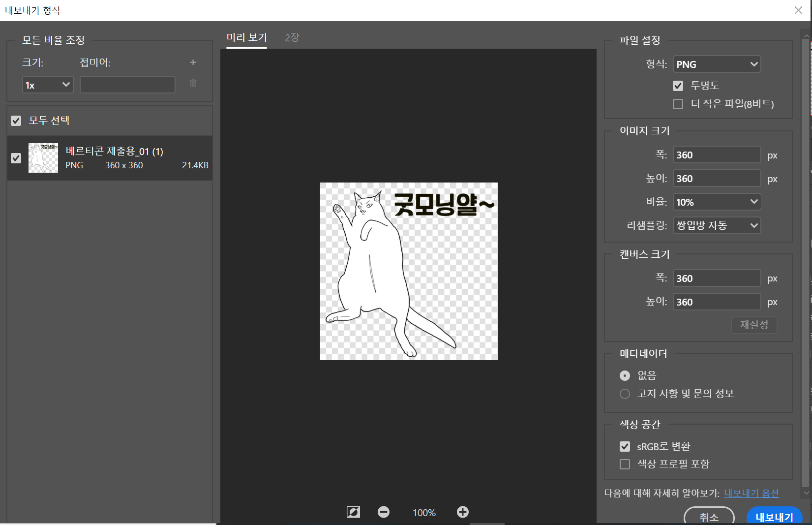Select the 베르티콘 제출용_01 file thumbnail
This screenshot has width=812, height=525.
click(x=43, y=158)
